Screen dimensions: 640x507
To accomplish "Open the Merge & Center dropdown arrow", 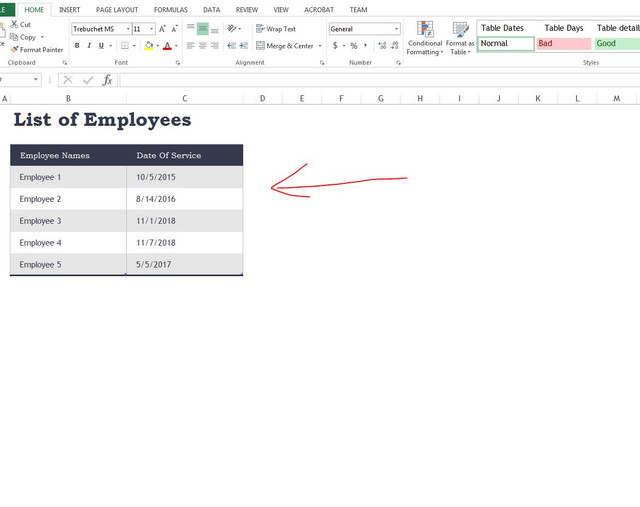I will [320, 46].
